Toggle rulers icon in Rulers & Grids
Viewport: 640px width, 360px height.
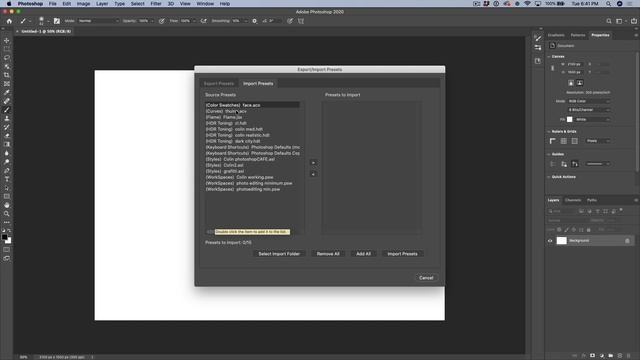553,141
